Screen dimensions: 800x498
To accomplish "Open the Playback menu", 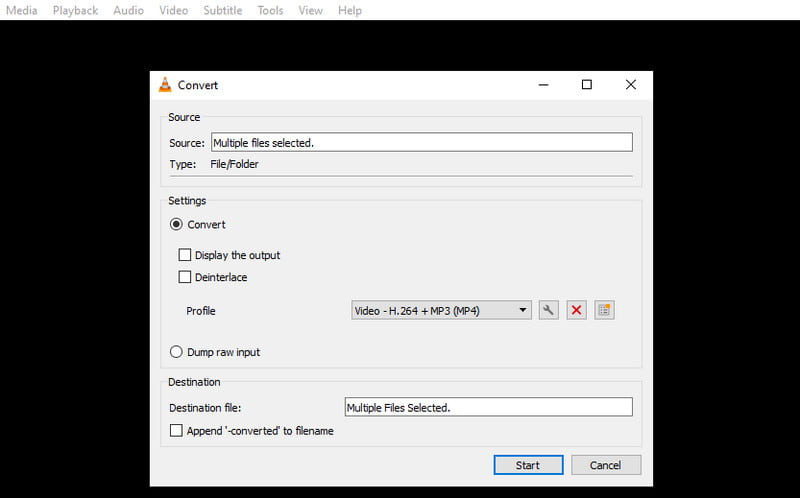I will 75,10.
